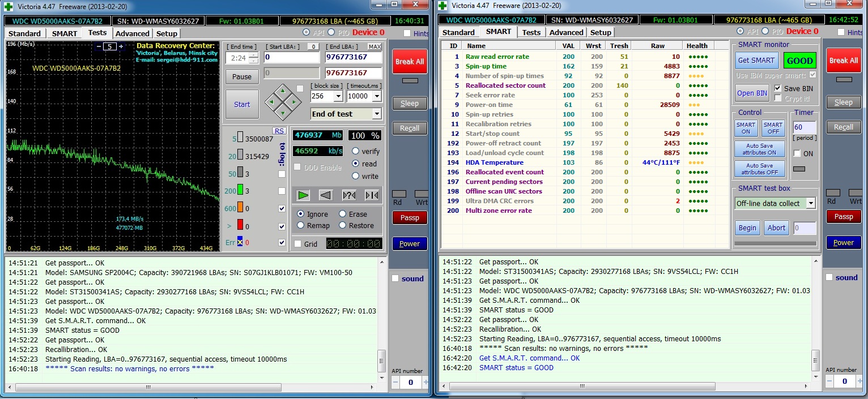Open the Off-line data collect dropdown
868x399 pixels.
click(811, 203)
